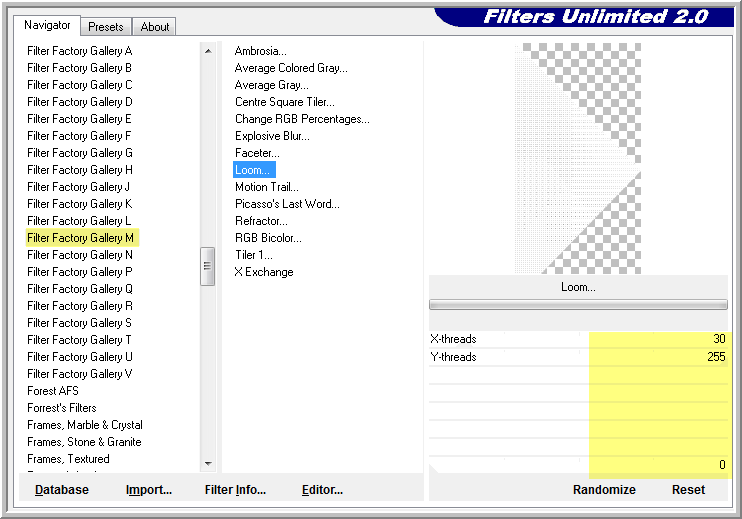Select Filter Factory Gallery U
This screenshot has width=742, height=519.
pyautogui.click(x=80, y=357)
